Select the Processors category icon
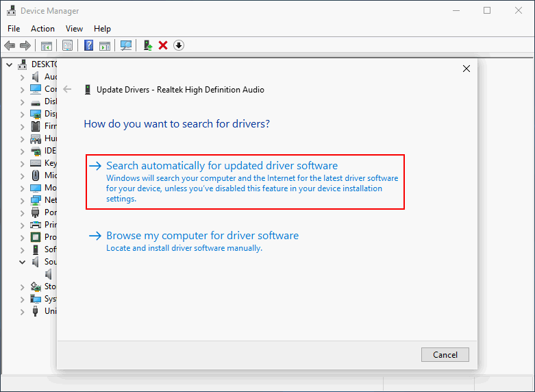535x392 pixels. [x=36, y=237]
